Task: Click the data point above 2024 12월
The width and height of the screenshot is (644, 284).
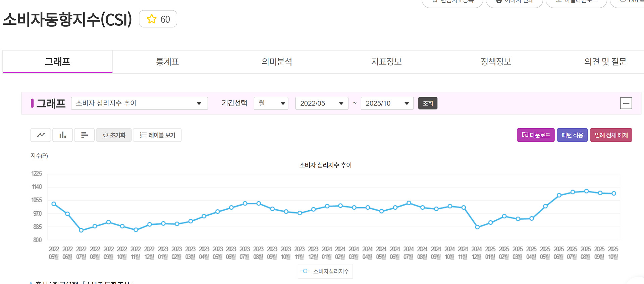Action: click(477, 227)
